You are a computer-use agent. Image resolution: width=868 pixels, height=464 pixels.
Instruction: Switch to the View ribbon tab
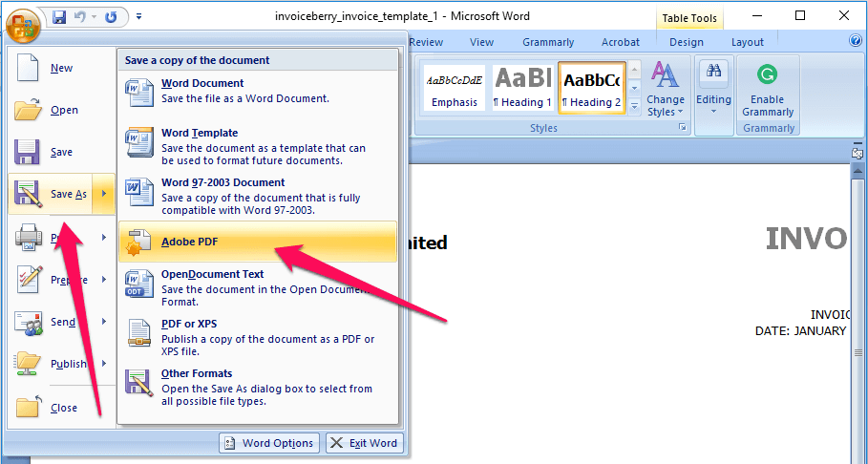pos(481,42)
